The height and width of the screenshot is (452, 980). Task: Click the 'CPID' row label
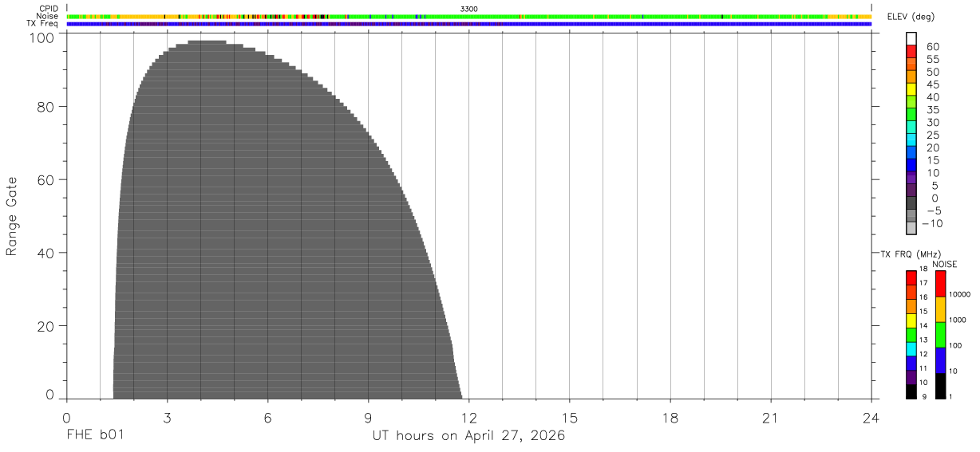[x=49, y=9]
